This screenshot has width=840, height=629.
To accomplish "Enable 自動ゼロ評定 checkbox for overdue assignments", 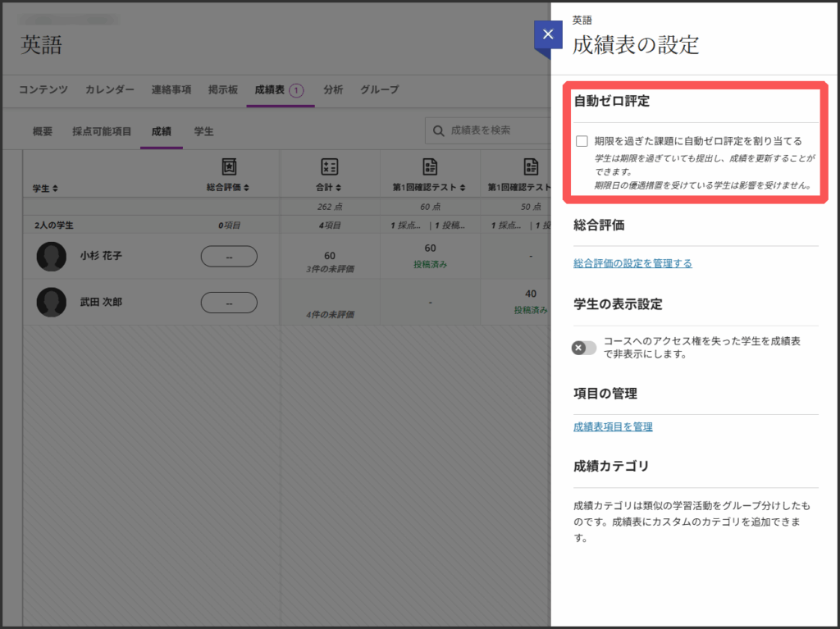I will (x=582, y=141).
